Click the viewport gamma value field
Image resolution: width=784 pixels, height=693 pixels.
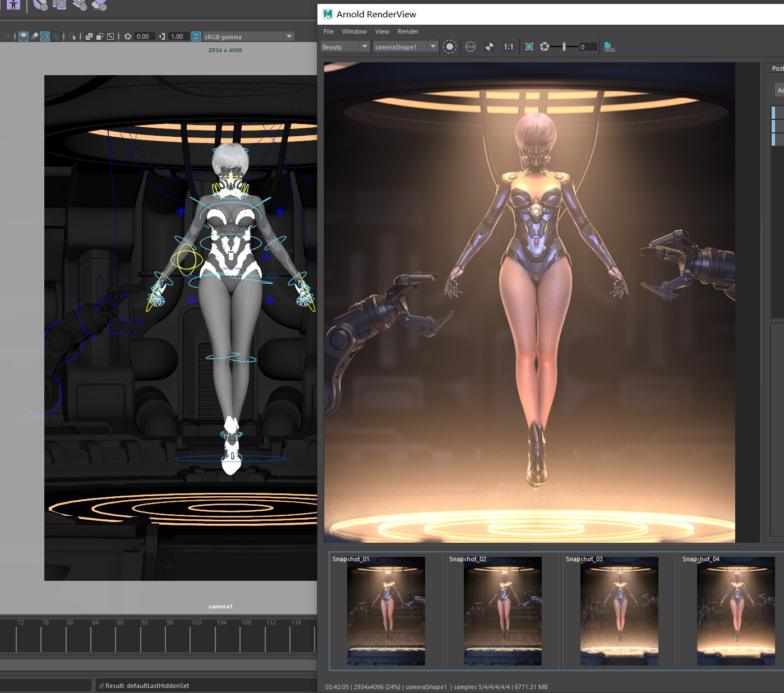(178, 36)
